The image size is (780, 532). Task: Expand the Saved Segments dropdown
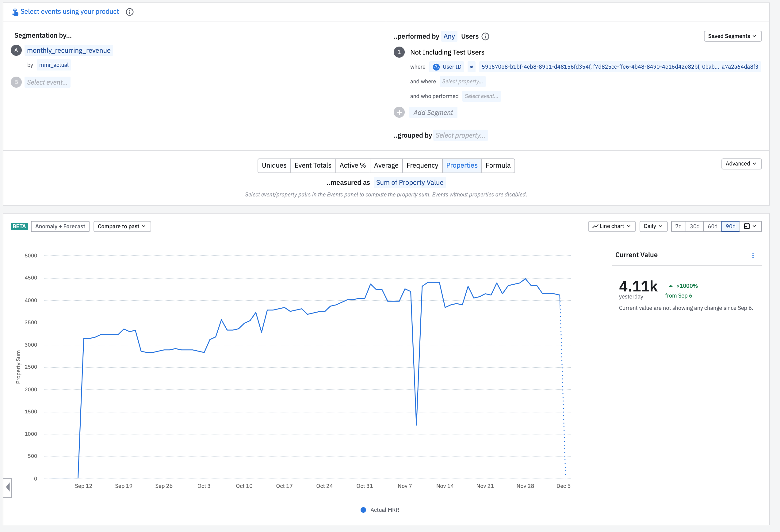click(x=732, y=36)
